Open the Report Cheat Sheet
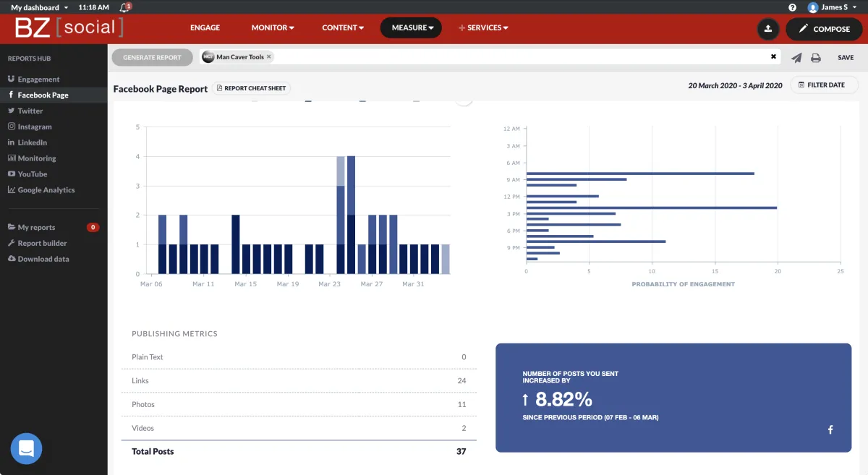Image resolution: width=868 pixels, height=475 pixels. (252, 88)
